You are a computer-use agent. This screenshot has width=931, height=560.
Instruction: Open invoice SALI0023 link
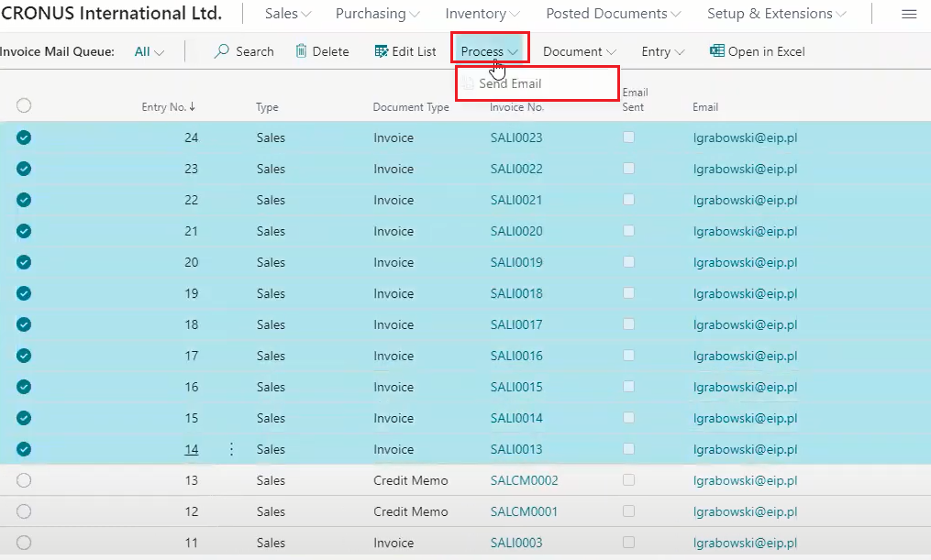(x=516, y=137)
